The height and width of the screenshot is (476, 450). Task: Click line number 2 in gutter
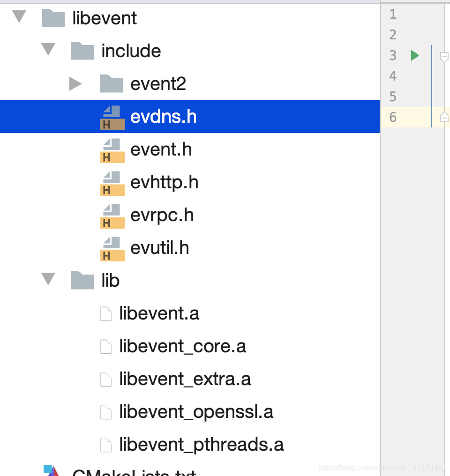click(x=393, y=35)
